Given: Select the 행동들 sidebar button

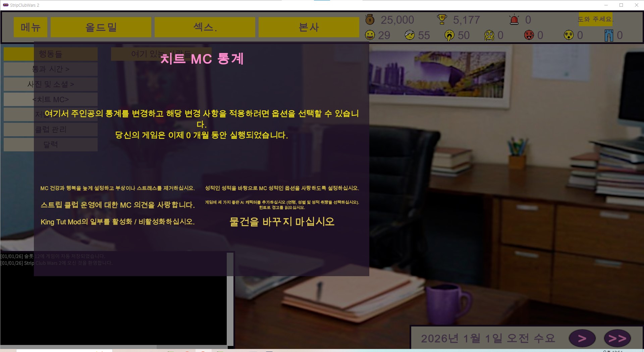Looking at the screenshot, I should tap(51, 54).
